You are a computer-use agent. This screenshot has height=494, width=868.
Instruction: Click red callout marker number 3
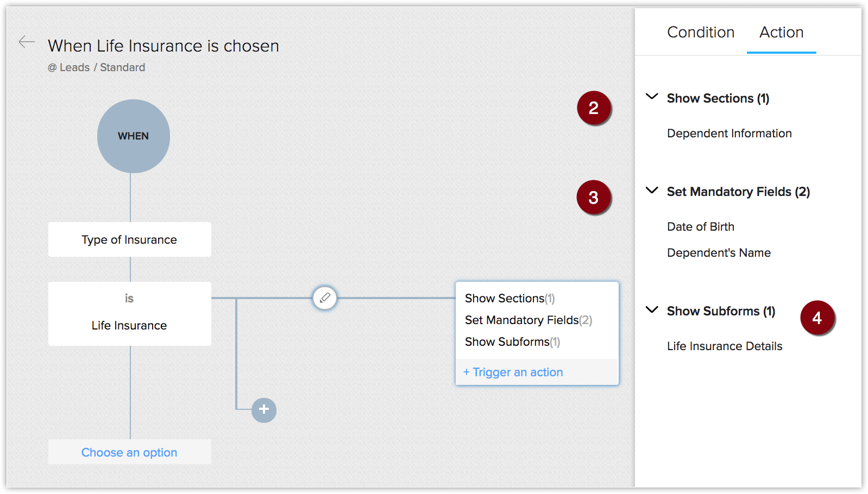(x=594, y=198)
